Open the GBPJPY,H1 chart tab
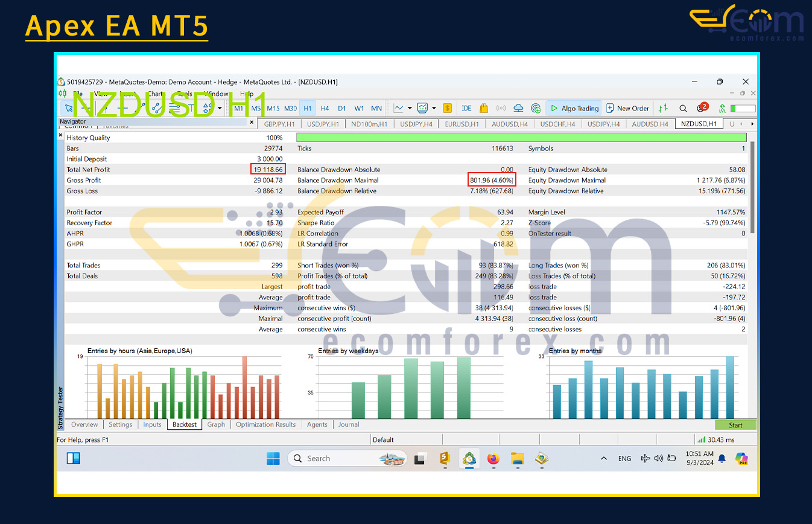Viewport: 812px width, 524px height. pos(279,124)
